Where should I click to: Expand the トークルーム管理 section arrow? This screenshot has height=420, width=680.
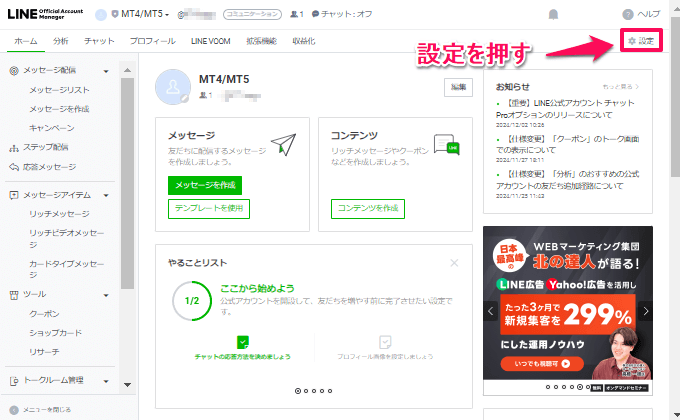106,381
